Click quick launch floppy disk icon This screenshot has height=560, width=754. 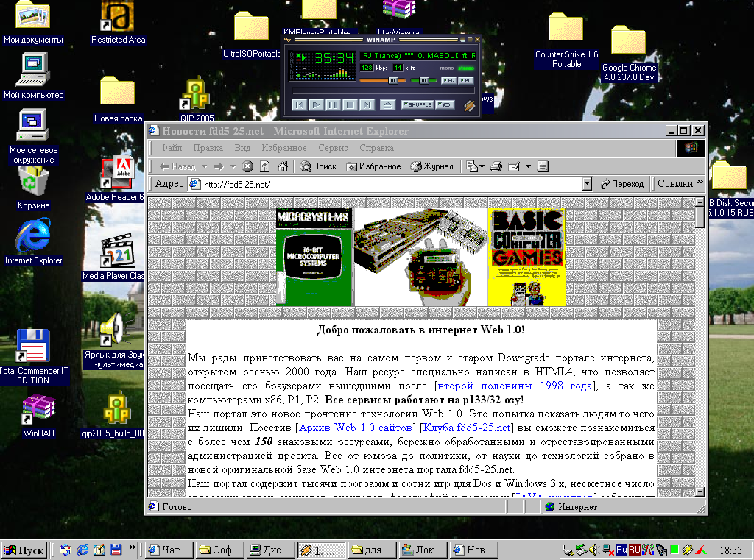116,550
